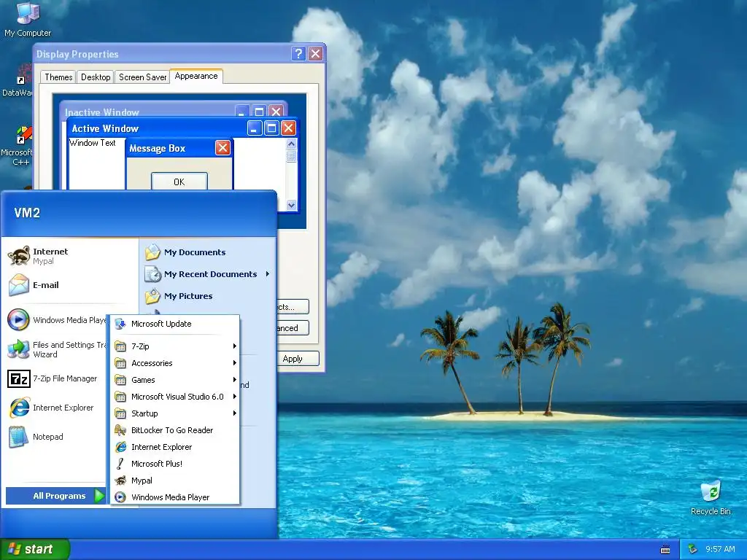This screenshot has height=560, width=747.
Task: Click OK in Message Box preview
Action: click(x=179, y=182)
